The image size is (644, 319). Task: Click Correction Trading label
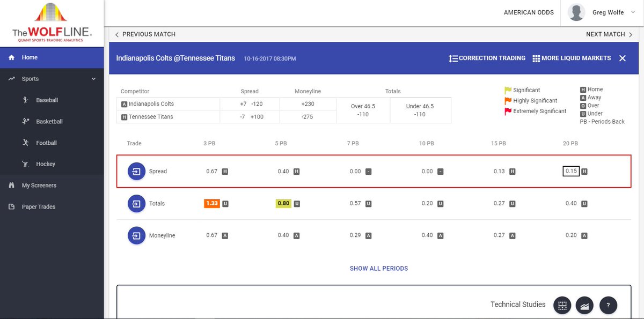492,58
